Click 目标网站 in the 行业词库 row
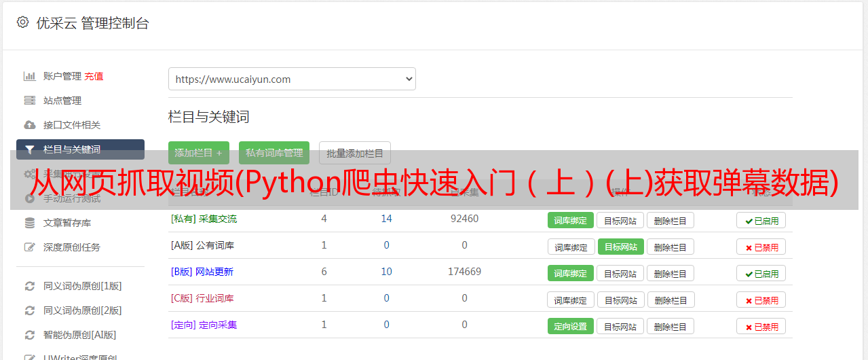The image size is (868, 360). 620,300
